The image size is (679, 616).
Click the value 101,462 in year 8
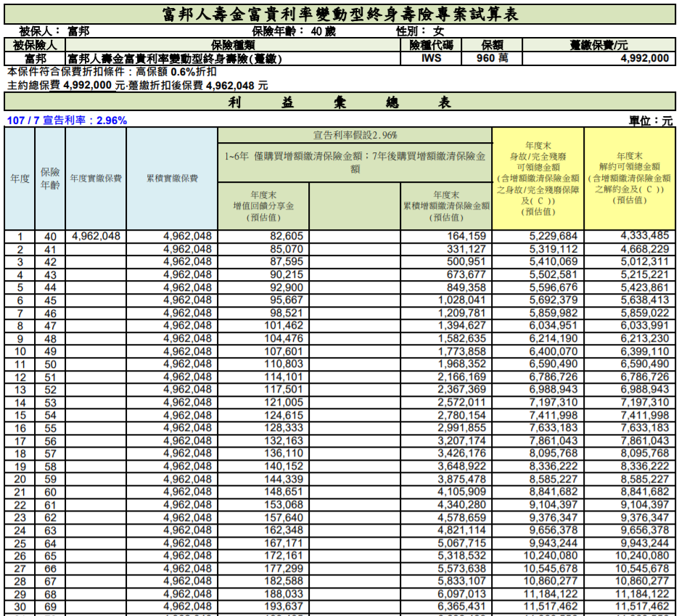pos(284,326)
